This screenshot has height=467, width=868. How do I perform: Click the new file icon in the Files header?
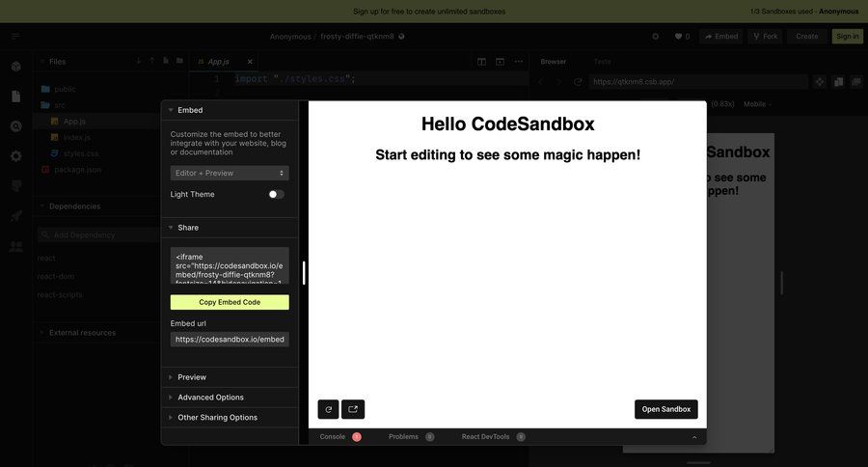pos(166,61)
